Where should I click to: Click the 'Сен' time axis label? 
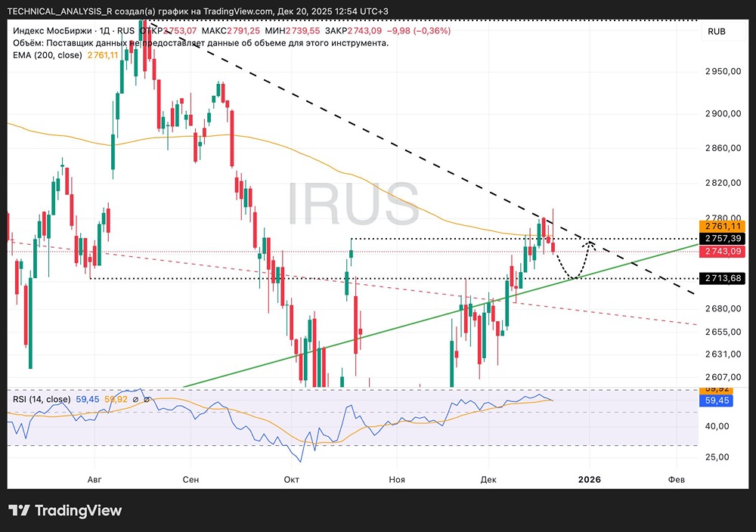pyautogui.click(x=191, y=479)
